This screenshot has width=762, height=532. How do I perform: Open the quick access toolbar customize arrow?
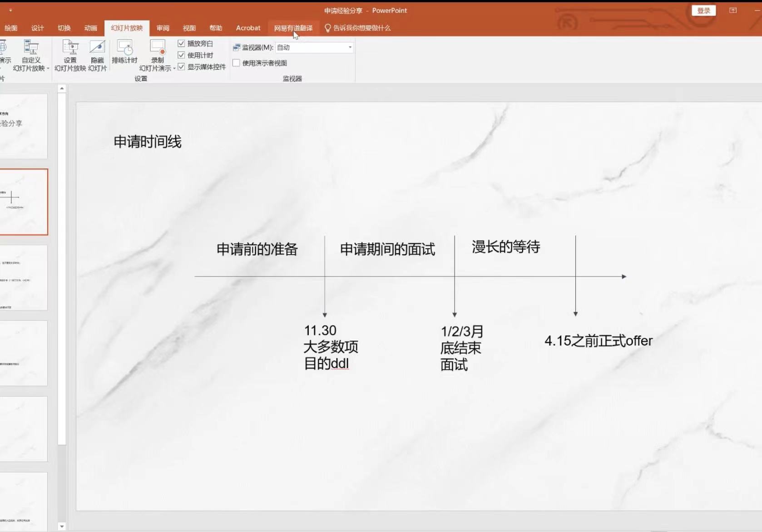10,10
